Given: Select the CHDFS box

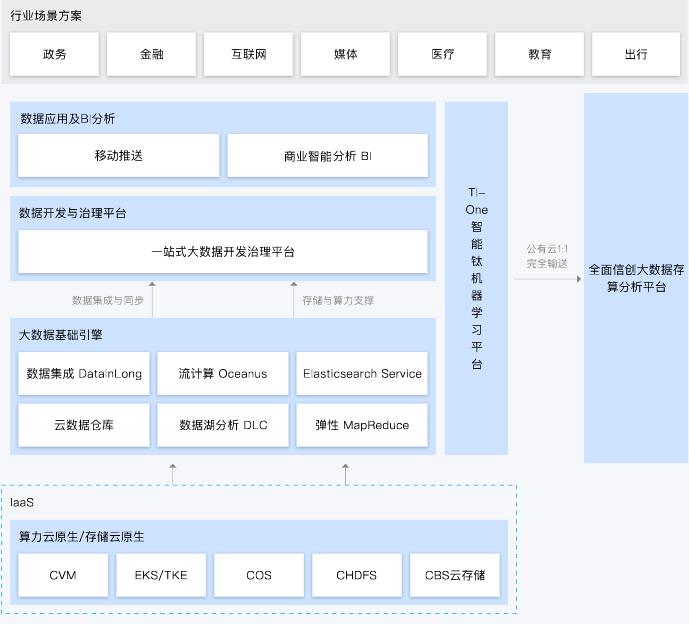Looking at the screenshot, I should [356, 575].
